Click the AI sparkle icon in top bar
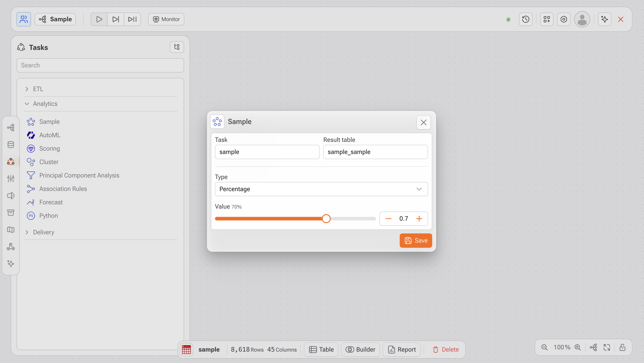644x363 pixels. (604, 19)
